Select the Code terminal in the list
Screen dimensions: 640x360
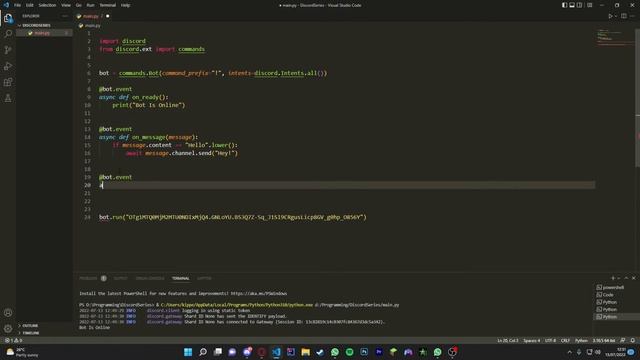pyautogui.click(x=608, y=295)
